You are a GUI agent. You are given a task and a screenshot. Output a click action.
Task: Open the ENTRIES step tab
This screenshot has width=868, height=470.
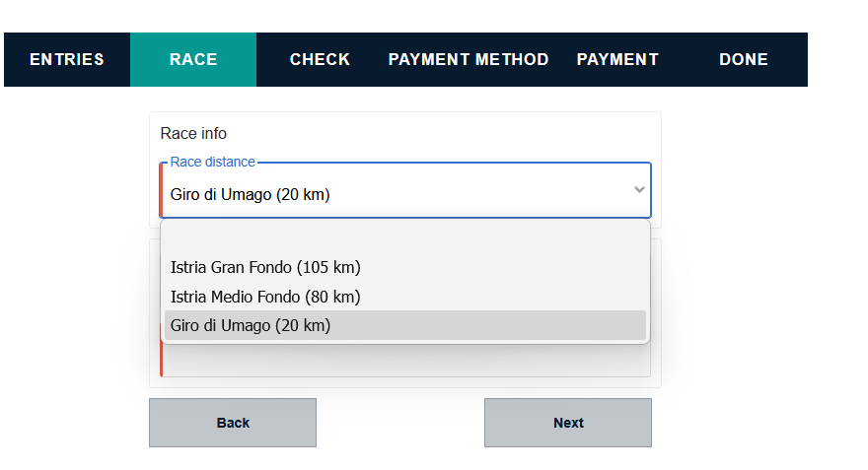67,59
